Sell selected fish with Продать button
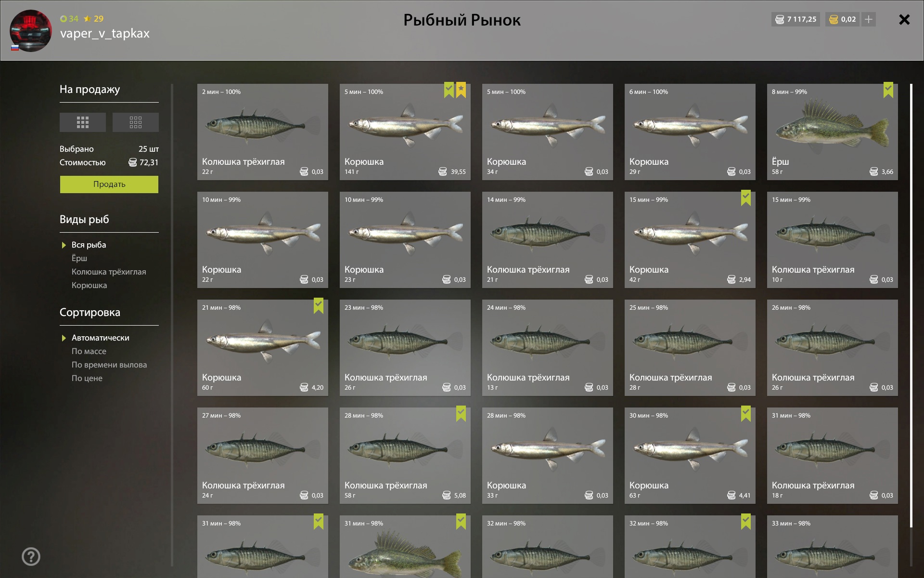The width and height of the screenshot is (924, 578). pyautogui.click(x=109, y=184)
